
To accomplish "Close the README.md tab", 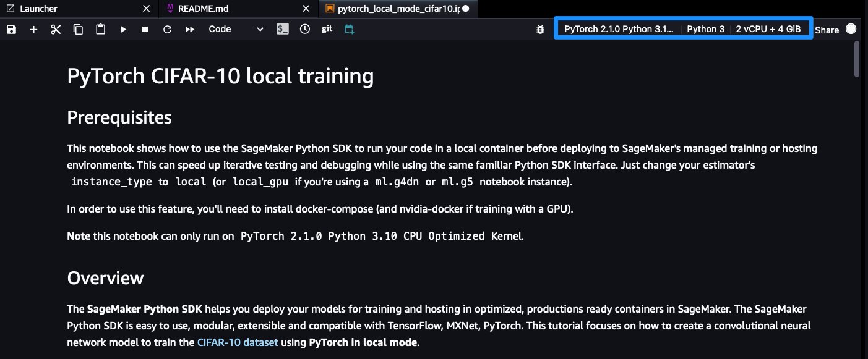I will click(x=306, y=9).
